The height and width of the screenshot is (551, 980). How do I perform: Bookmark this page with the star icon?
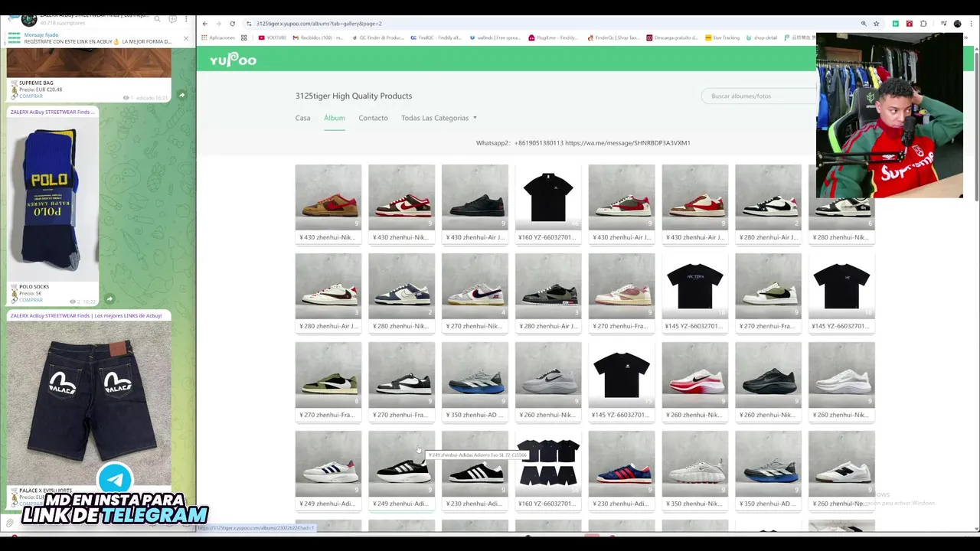pos(877,24)
